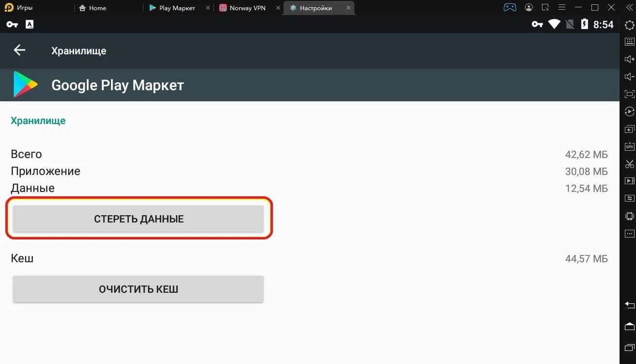The image size is (636, 364).
Task: Click the 42,62 МБ value
Action: (x=587, y=155)
